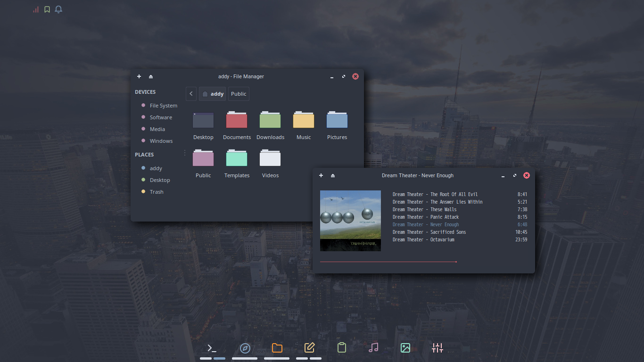
Task: Click the bell notification icon at top
Action: (58, 9)
